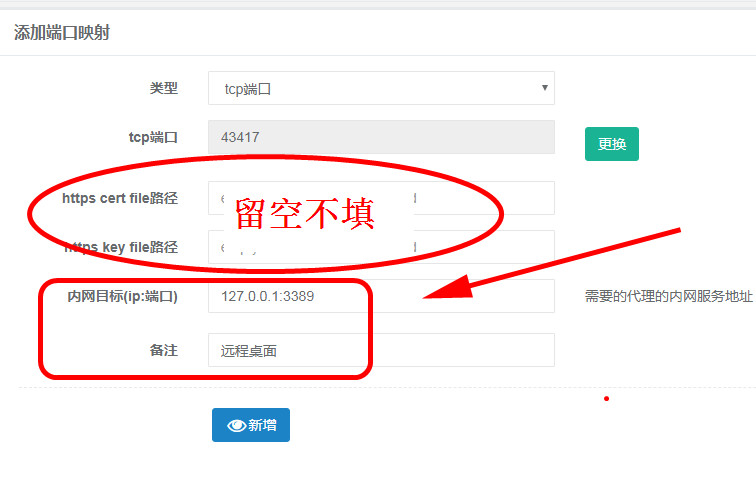756x477 pixels.
Task: Click the 内网目标(ip:端口) label
Action: click(x=122, y=296)
